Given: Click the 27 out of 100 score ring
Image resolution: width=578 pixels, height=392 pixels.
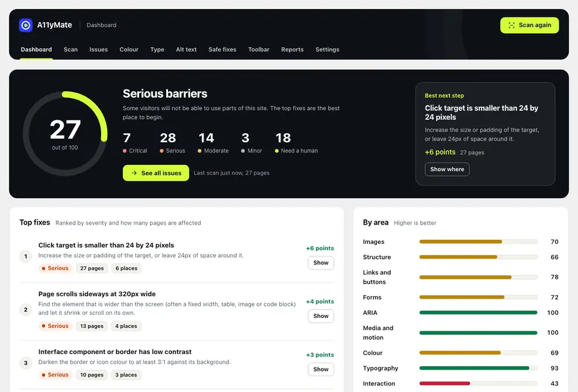Looking at the screenshot, I should click(65, 134).
